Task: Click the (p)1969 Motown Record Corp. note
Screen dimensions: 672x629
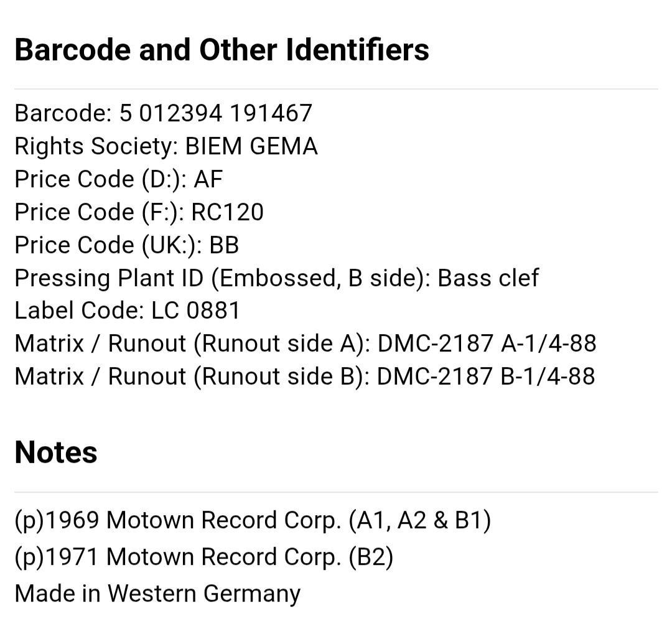Action: [x=253, y=520]
